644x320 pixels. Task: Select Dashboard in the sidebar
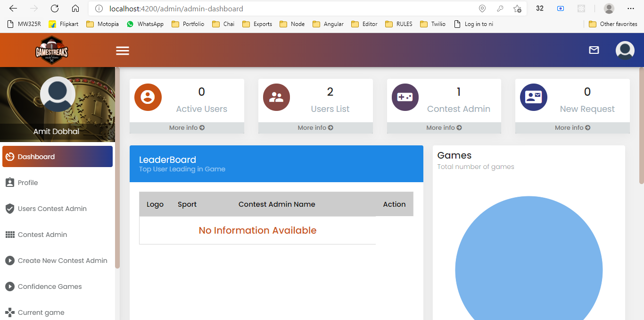58,157
